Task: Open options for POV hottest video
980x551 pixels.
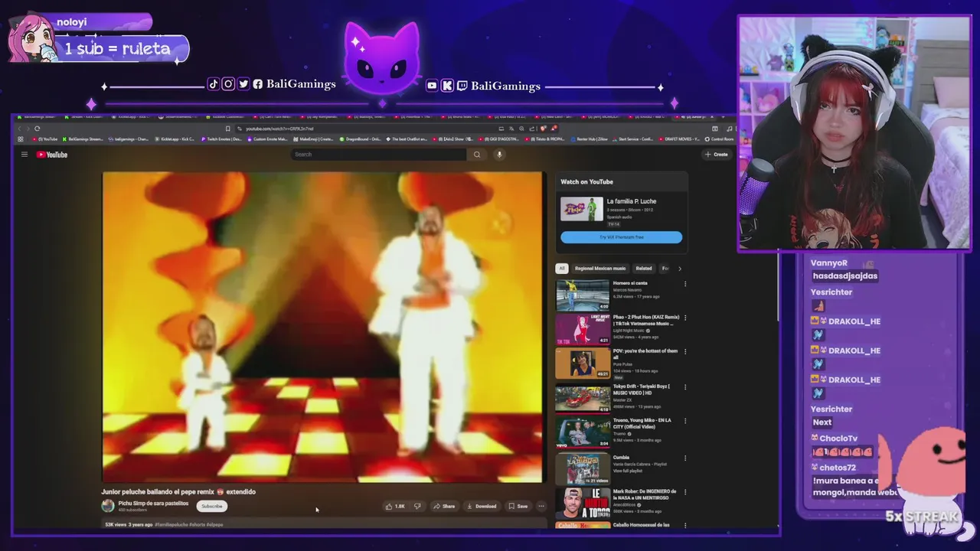Action: pos(685,352)
